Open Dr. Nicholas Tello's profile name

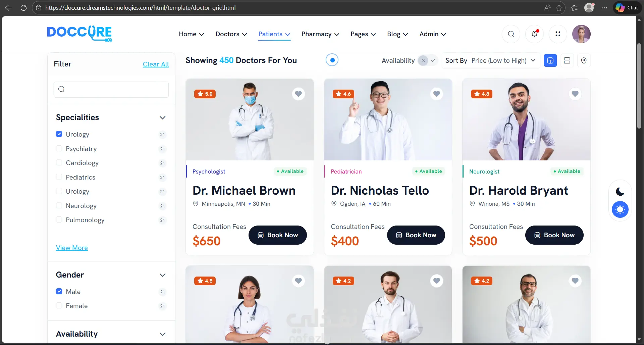click(380, 190)
